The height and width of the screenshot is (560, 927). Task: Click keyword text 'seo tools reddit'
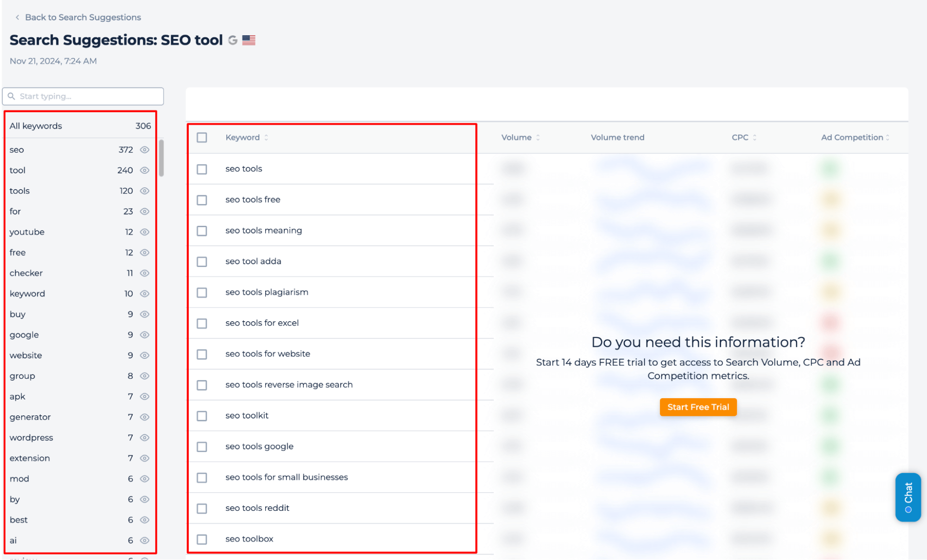tap(257, 508)
